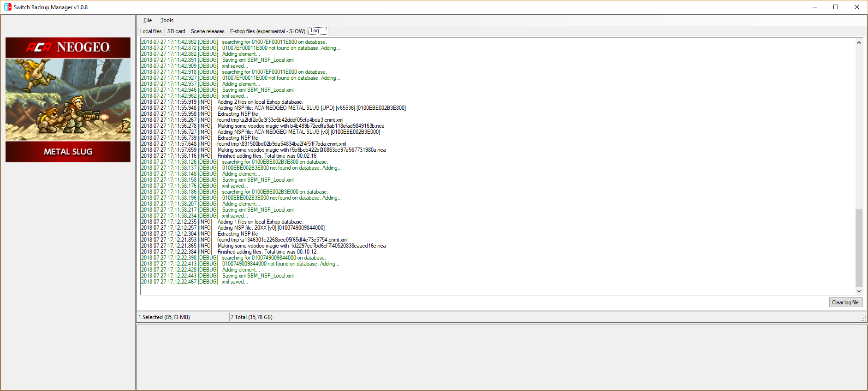Open the Tools menu
The image size is (868, 391).
coord(167,20)
